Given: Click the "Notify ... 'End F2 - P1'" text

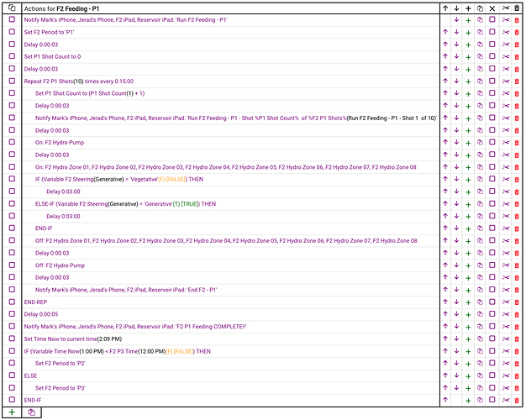Looking at the screenshot, I should [x=126, y=290].
